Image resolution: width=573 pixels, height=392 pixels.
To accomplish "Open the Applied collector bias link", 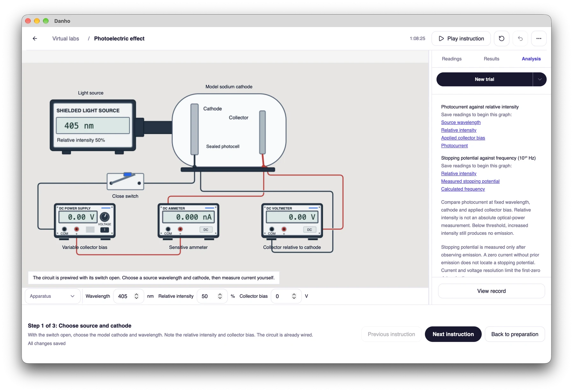I will 463,138.
